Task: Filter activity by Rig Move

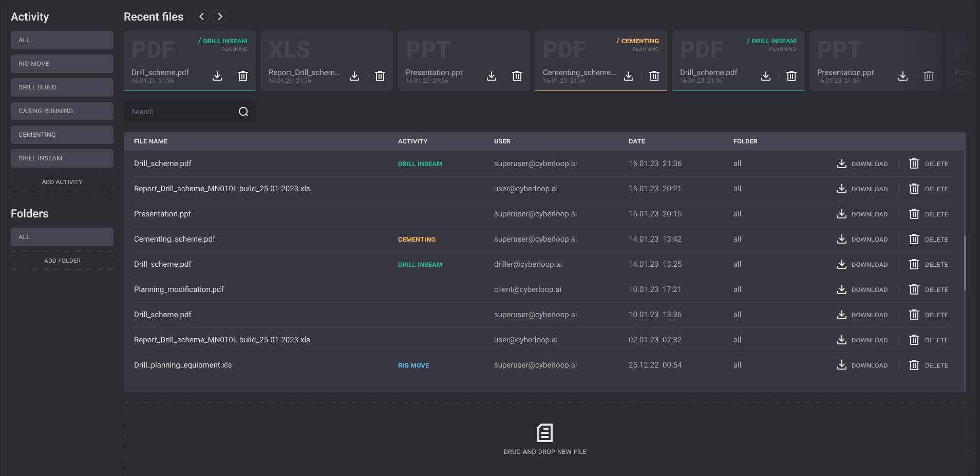Action: point(62,64)
